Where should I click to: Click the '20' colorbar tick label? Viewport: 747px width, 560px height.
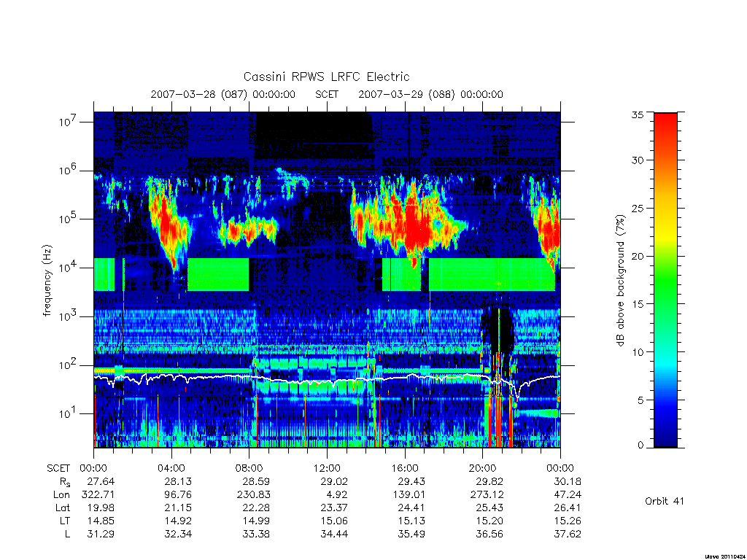[x=638, y=256]
